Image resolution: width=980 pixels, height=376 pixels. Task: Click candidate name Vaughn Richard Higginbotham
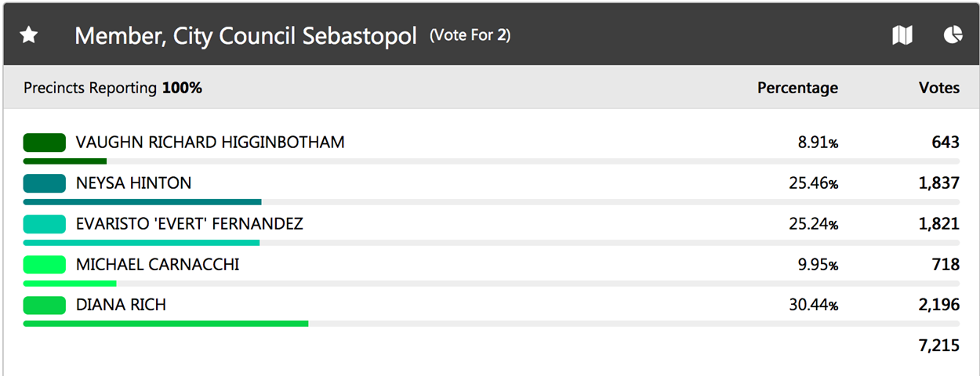pyautogui.click(x=210, y=143)
